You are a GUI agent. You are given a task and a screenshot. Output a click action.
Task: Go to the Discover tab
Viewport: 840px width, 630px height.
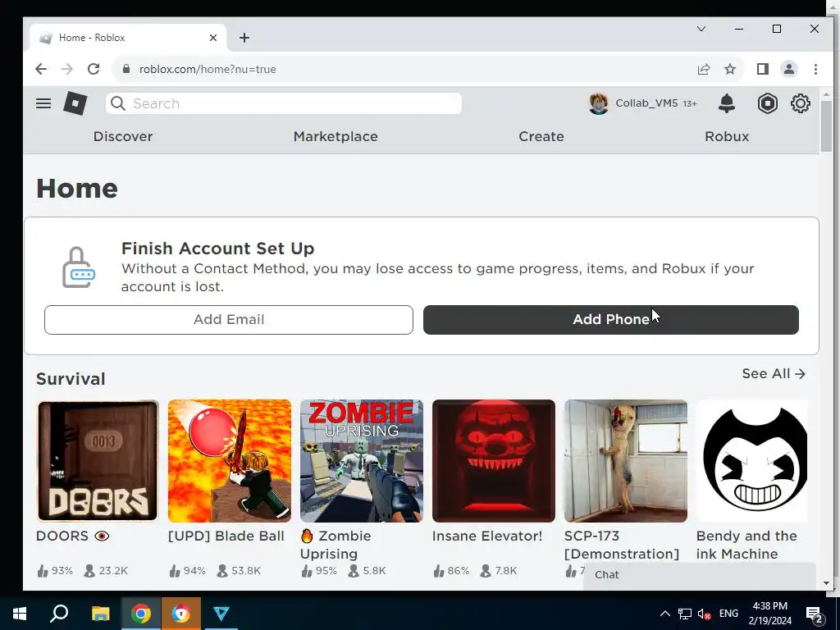click(123, 137)
